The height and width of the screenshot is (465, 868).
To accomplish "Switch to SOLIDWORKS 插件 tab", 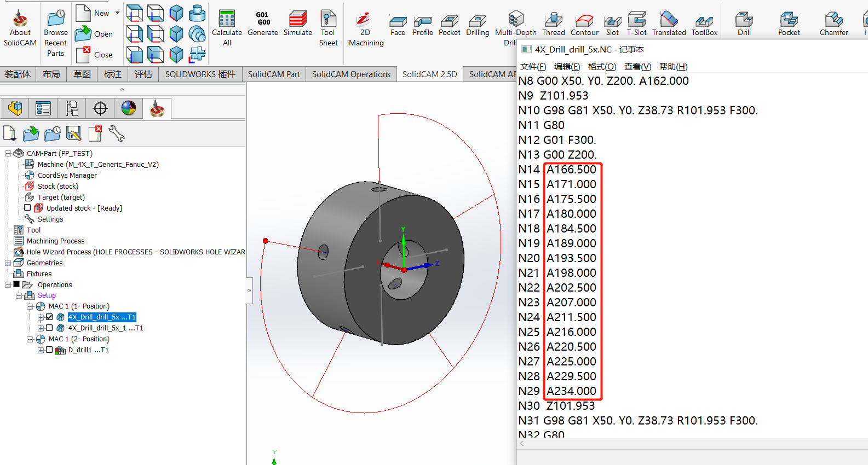I will (x=200, y=74).
